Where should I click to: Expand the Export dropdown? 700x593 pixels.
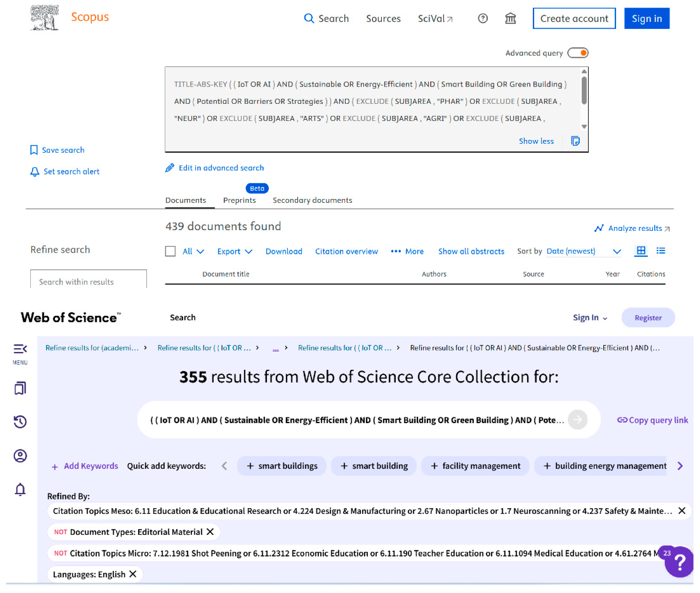click(x=234, y=251)
